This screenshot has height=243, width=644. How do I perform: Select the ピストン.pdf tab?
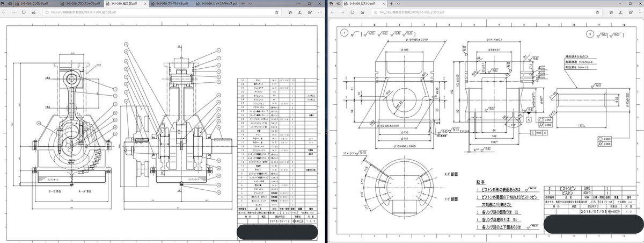[364, 4]
